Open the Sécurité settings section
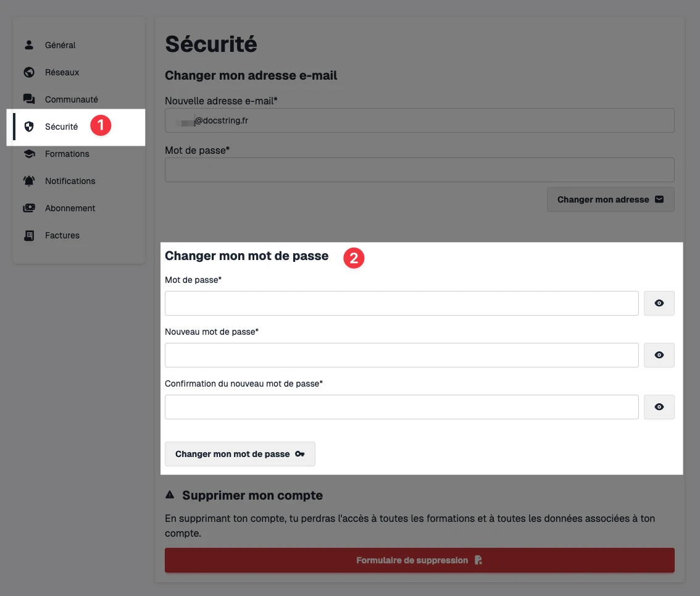The image size is (700, 596). 62,126
